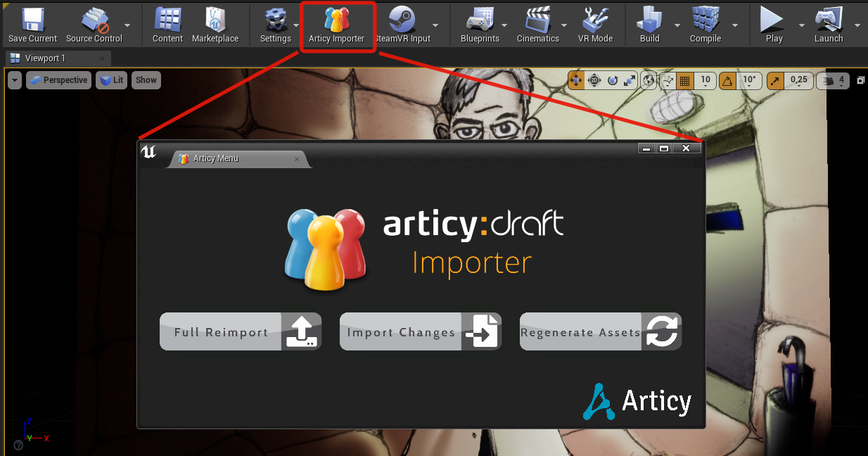Open the viewport Show menu
This screenshot has width=868, height=456.
[x=146, y=80]
